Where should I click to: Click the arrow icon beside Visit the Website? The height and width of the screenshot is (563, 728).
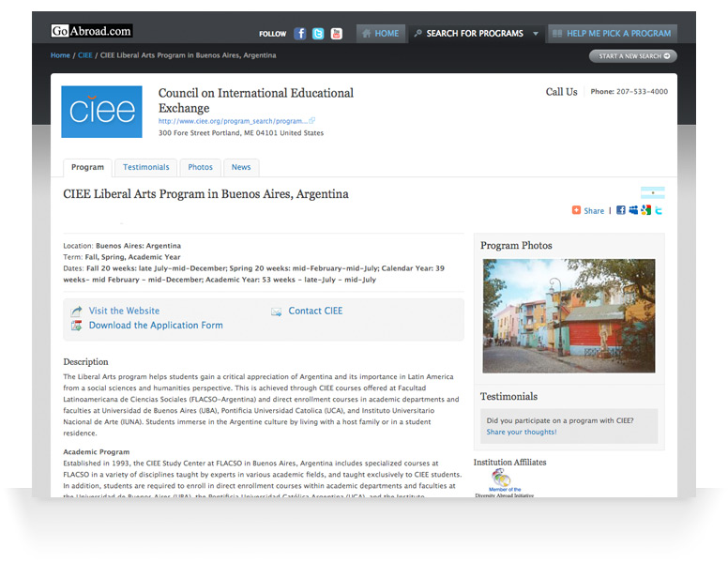click(x=77, y=311)
